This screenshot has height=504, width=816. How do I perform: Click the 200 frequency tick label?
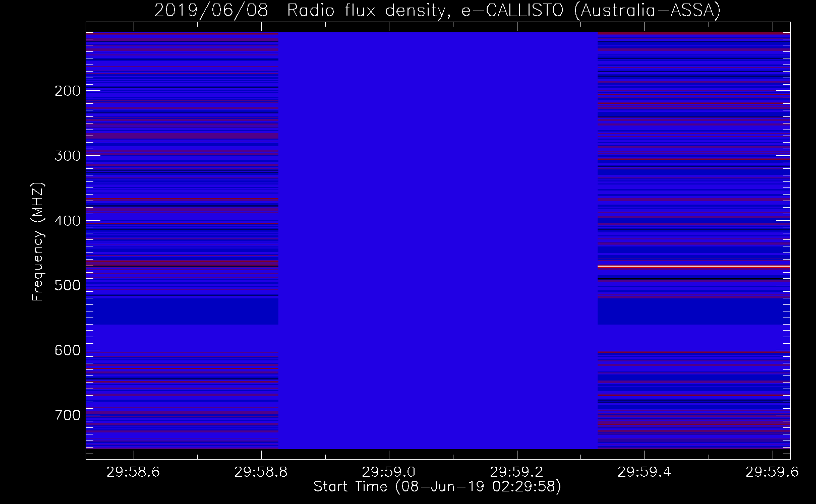click(x=68, y=91)
